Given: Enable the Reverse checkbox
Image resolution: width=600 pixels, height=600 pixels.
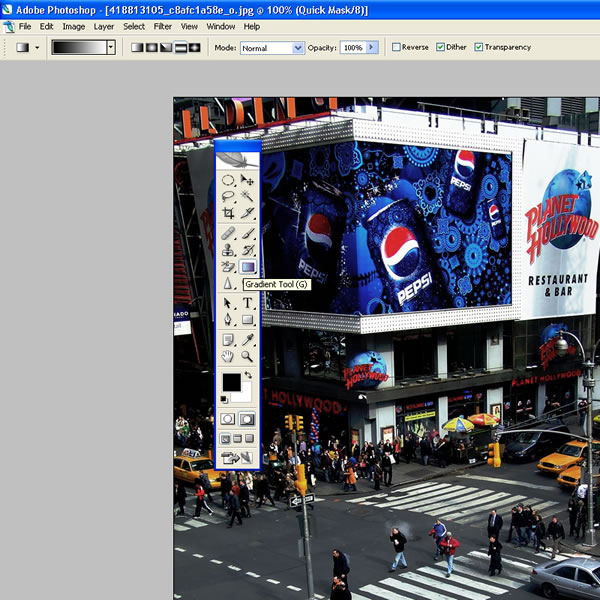Looking at the screenshot, I should (397, 47).
